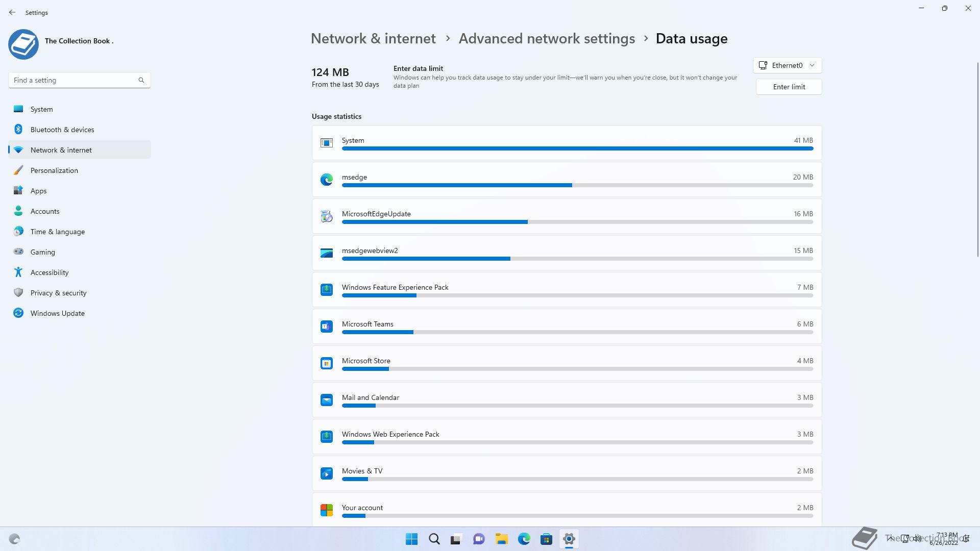Screen dimensions: 980x551
Task: Open taskbar Search
Action: pos(434,539)
